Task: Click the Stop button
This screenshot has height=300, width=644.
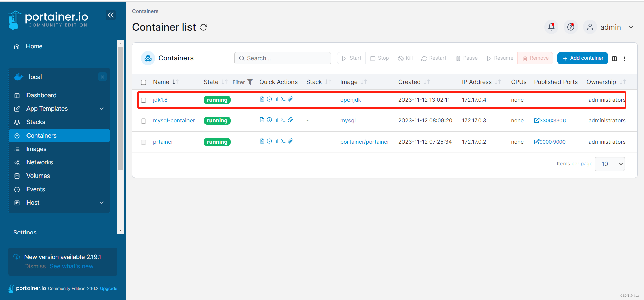Action: 380,58
